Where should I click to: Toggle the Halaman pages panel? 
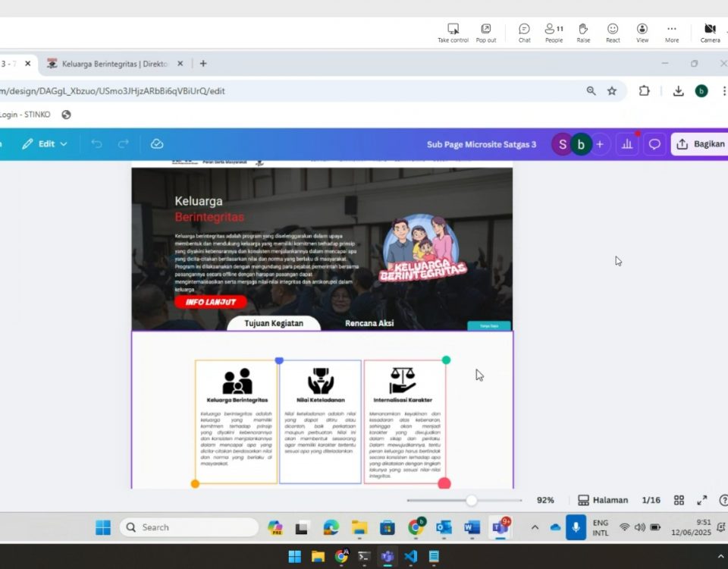(x=603, y=500)
